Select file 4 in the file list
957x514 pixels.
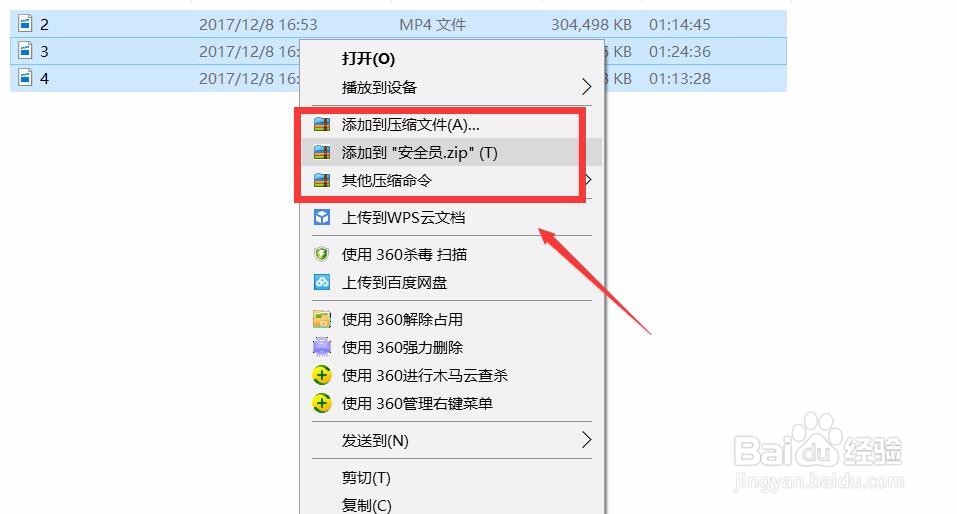coord(398,78)
